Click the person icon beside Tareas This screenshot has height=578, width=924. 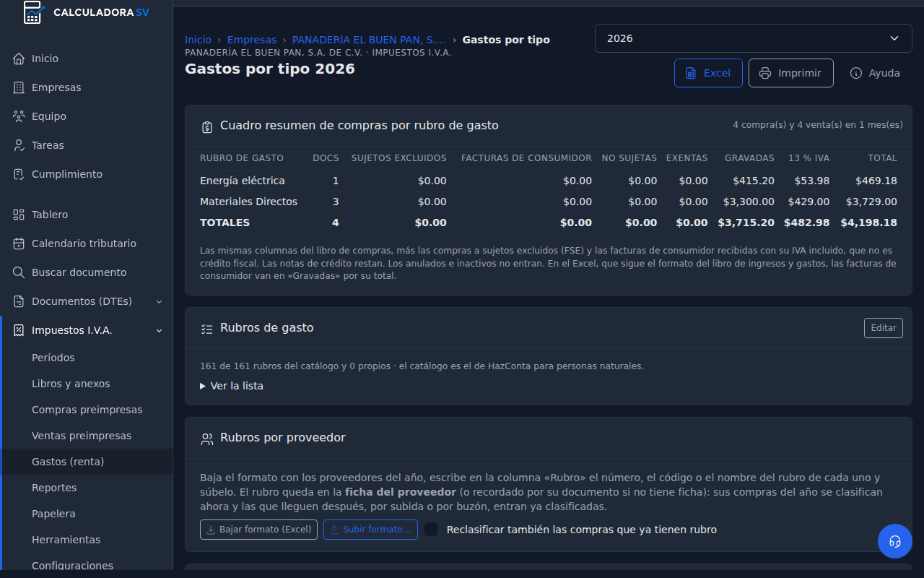click(x=19, y=145)
